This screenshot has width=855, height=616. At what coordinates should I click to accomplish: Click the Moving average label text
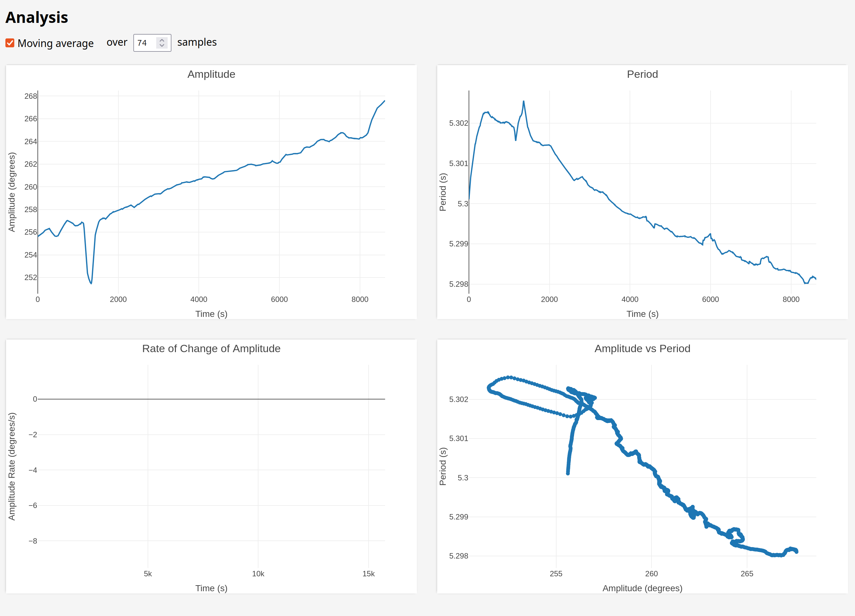coord(56,44)
